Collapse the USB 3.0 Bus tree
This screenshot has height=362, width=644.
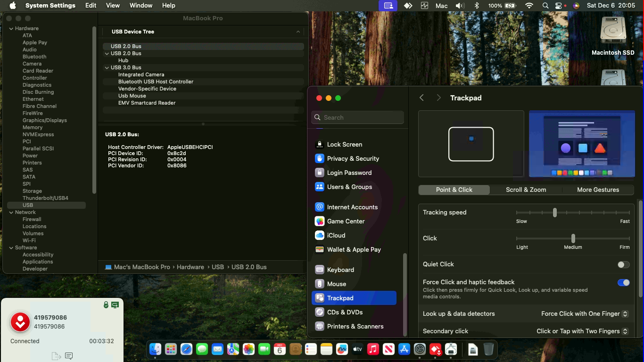click(107, 67)
